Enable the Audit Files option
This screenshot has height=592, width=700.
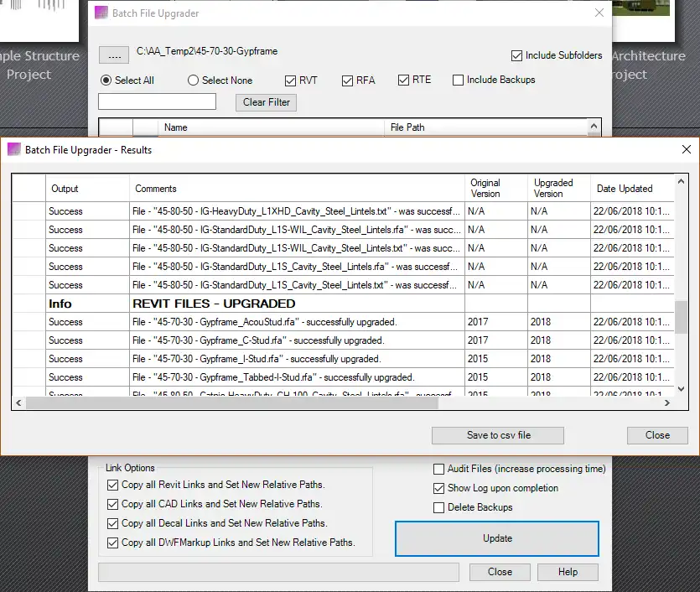[x=438, y=470]
